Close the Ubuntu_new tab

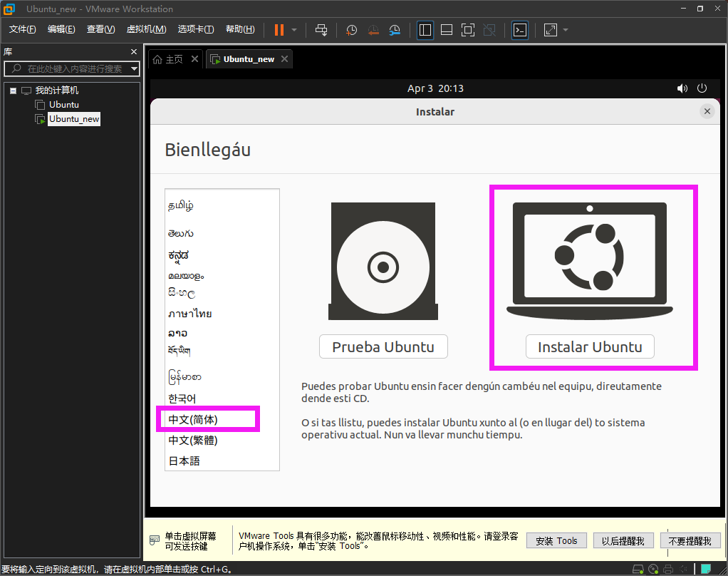coord(285,59)
